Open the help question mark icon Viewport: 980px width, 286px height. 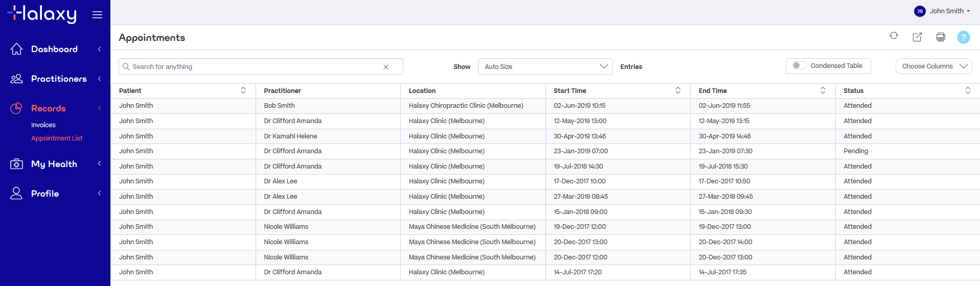click(x=963, y=37)
